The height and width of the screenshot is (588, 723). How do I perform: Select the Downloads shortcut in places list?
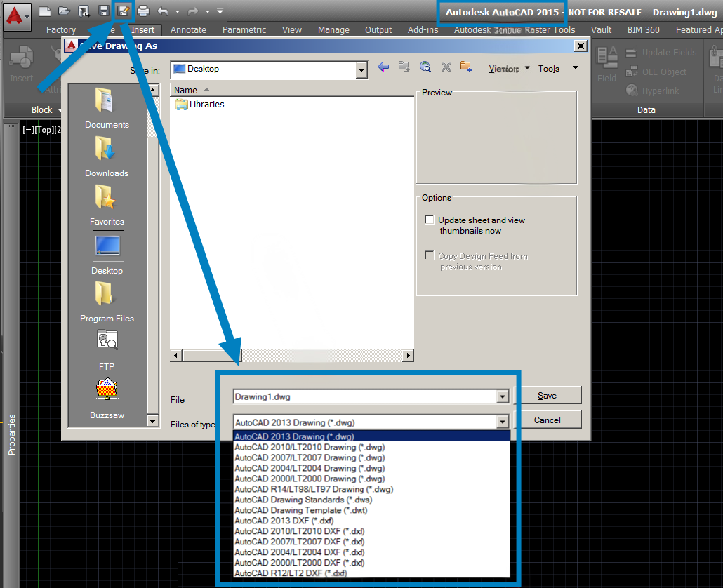click(107, 157)
